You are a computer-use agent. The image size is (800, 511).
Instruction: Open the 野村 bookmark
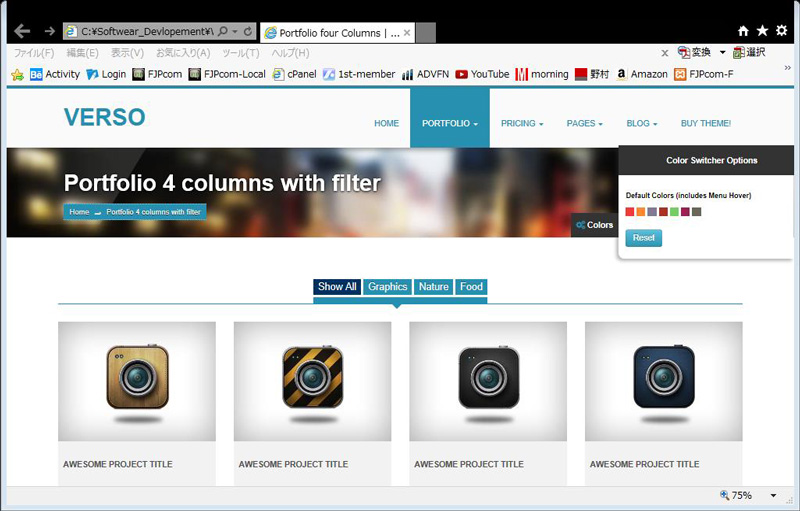(x=592, y=74)
